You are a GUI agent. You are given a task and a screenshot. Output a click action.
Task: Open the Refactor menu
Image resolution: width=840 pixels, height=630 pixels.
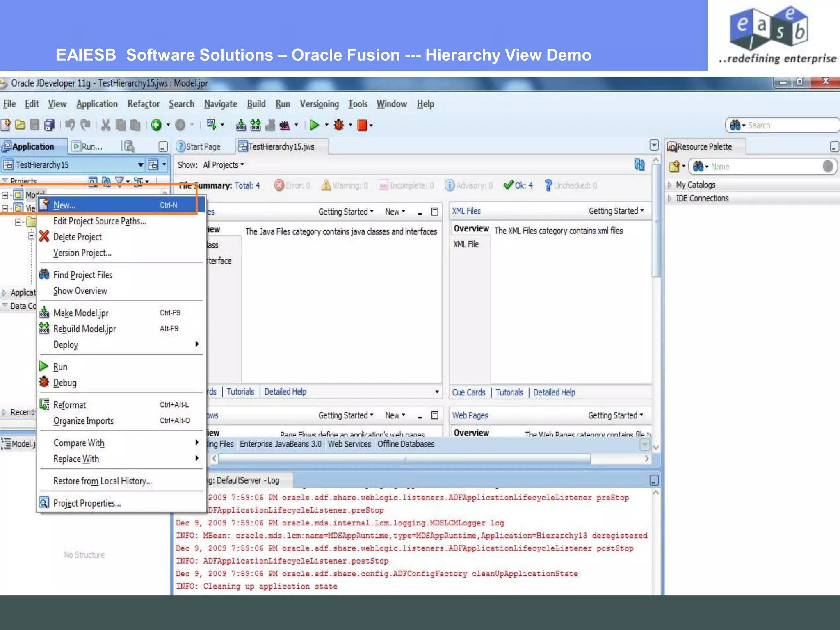144,104
